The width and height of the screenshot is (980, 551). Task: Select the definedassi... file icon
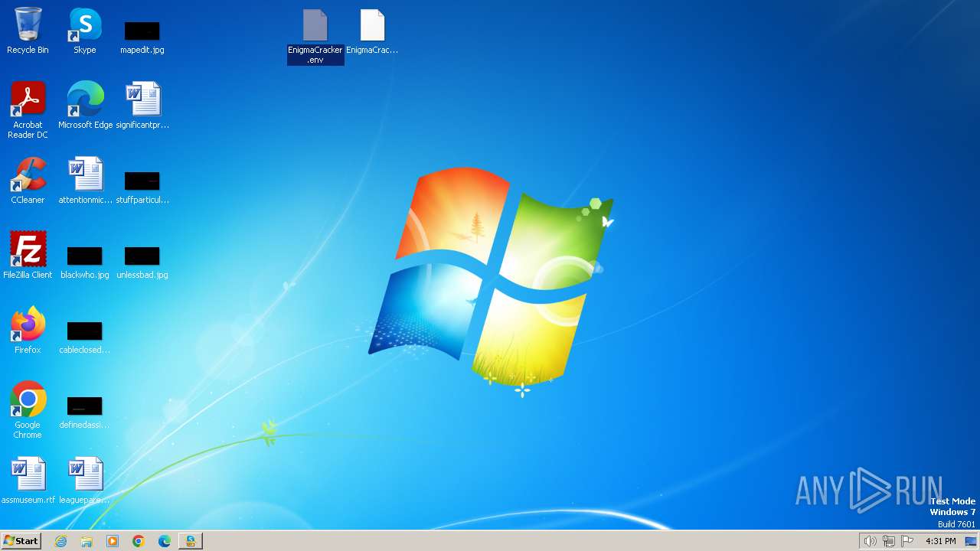click(84, 411)
